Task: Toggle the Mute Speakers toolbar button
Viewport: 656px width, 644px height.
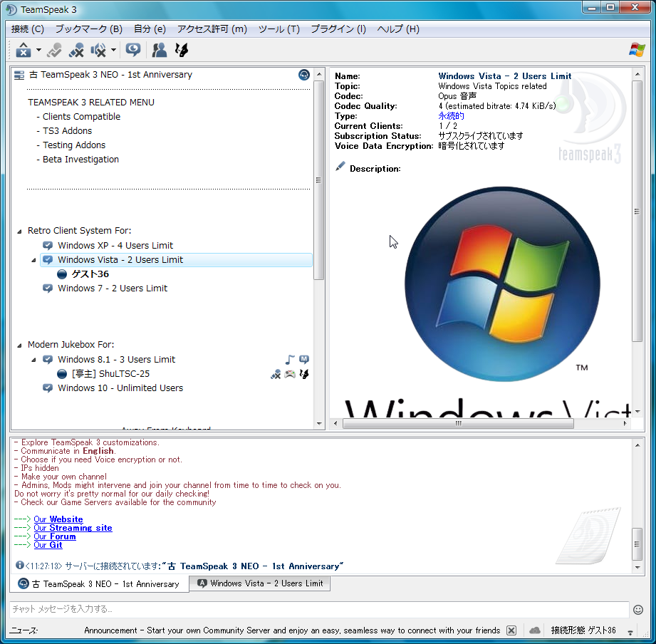Action: [99, 50]
